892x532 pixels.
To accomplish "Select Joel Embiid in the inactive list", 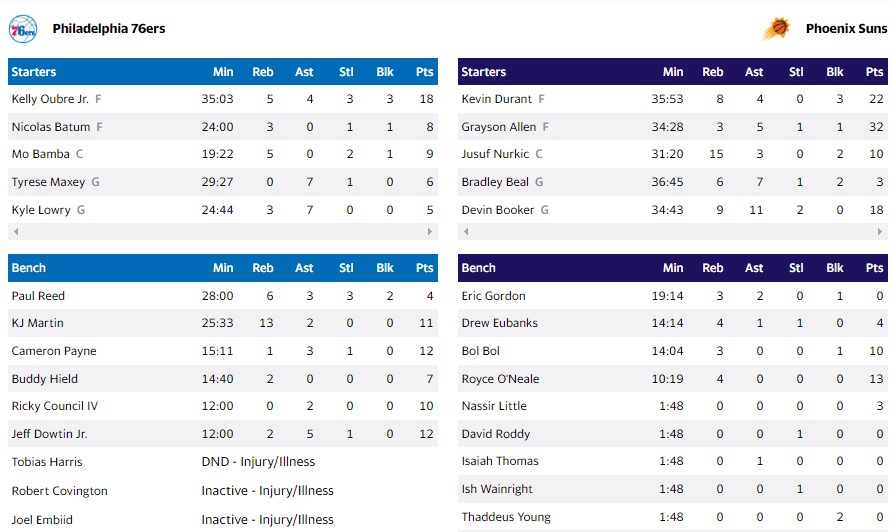I will click(42, 520).
